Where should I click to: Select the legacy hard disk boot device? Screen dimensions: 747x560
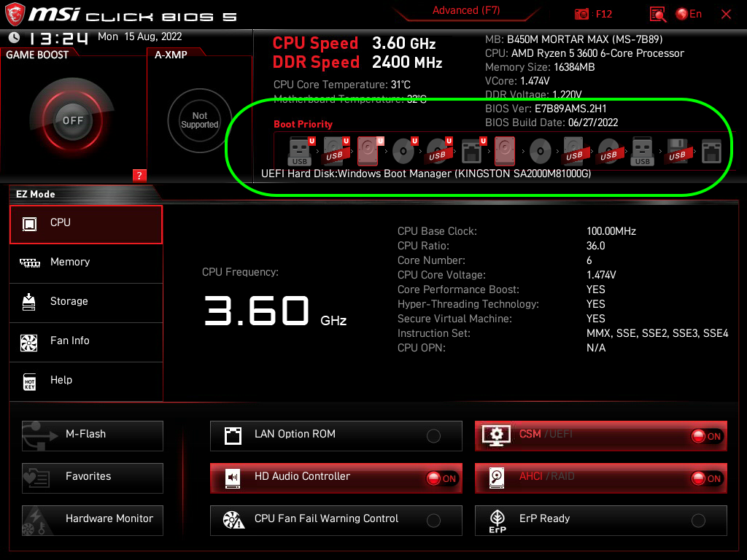(x=505, y=152)
